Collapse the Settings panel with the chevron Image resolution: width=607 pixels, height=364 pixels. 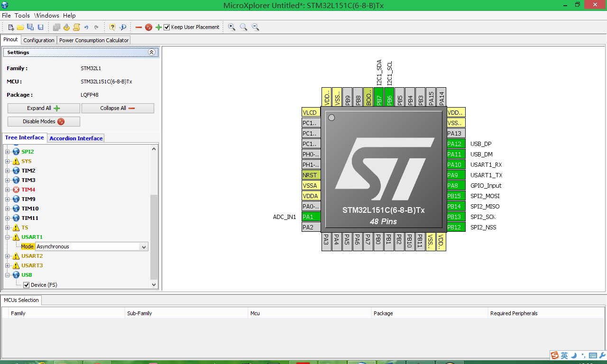click(x=152, y=53)
